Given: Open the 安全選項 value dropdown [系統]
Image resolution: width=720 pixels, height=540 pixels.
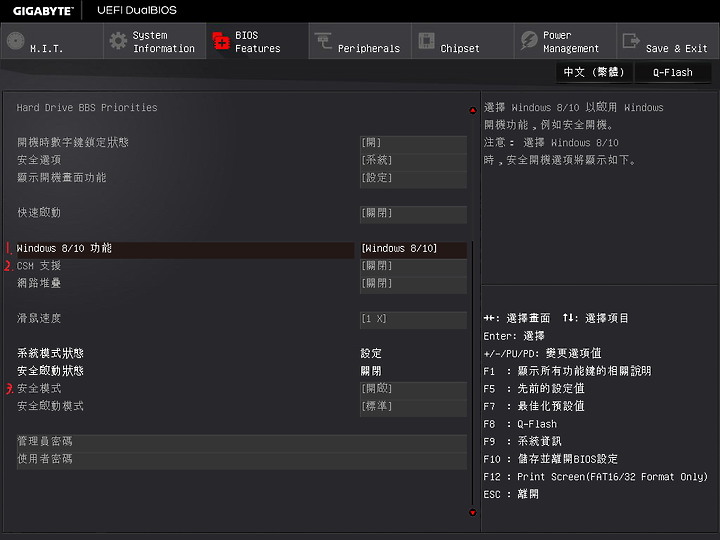Looking at the screenshot, I should tap(413, 160).
